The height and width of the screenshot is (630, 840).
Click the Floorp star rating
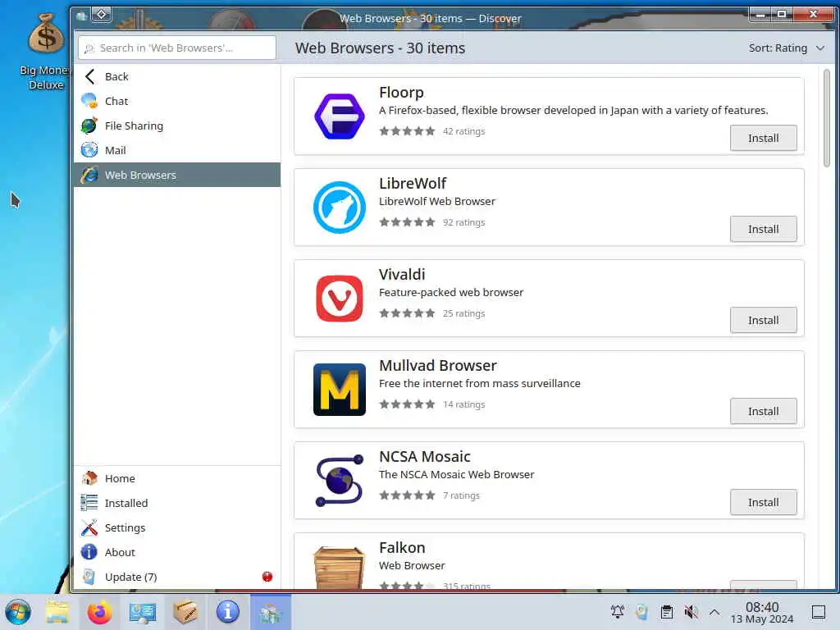tap(407, 131)
